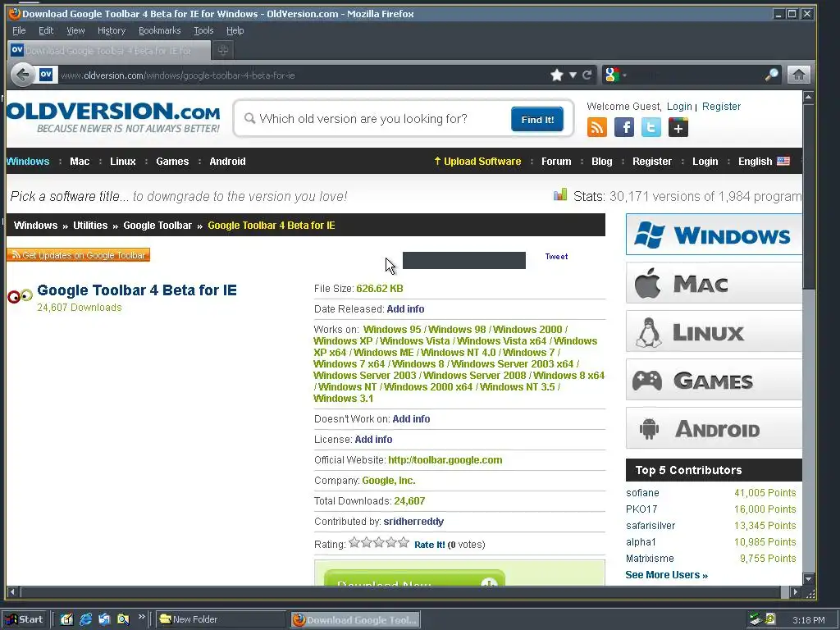Select the Windows platform banner
The height and width of the screenshot is (630, 840).
(714, 235)
